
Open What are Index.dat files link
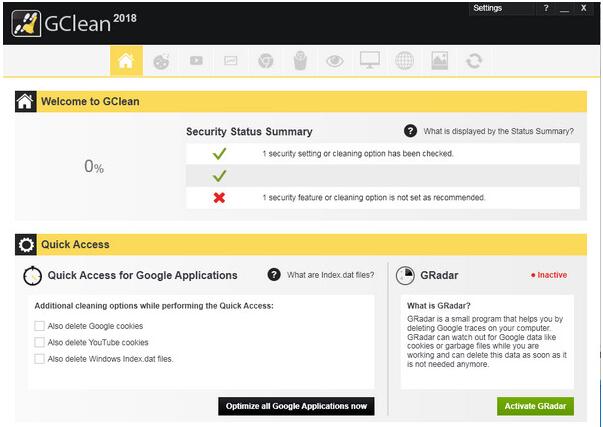(330, 275)
